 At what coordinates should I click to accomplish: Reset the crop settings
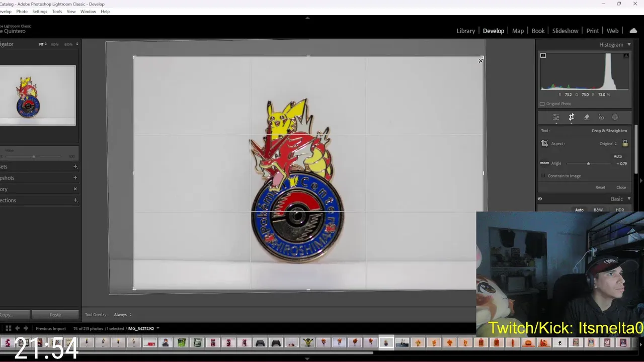coord(600,188)
